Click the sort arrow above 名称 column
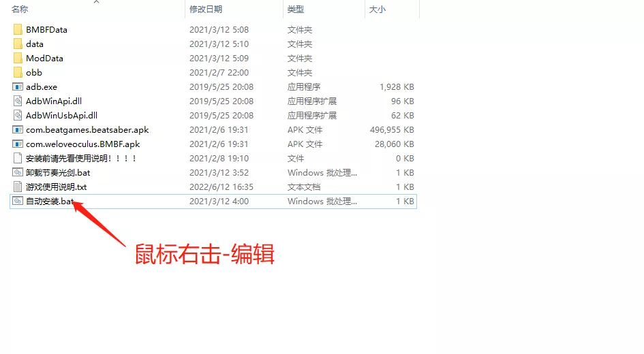Image resolution: width=644 pixels, height=354 pixels. [97, 2]
